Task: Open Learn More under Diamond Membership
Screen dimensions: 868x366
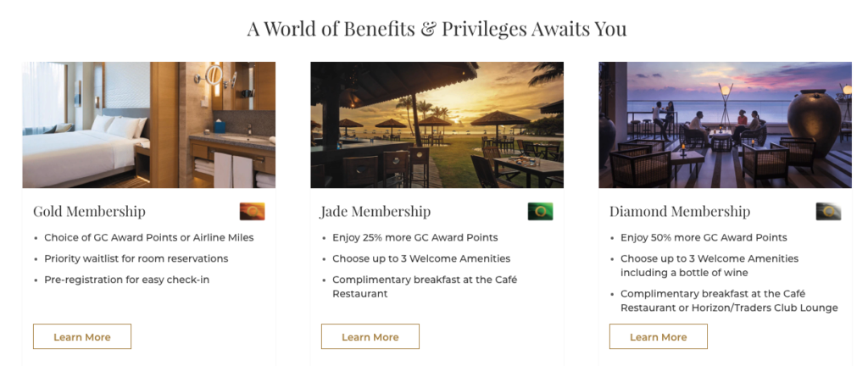Action: point(658,336)
